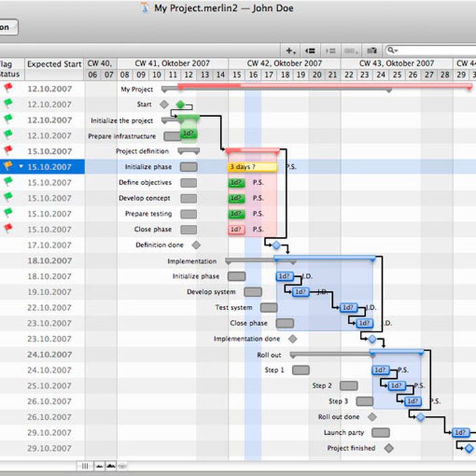
Task: Click the red flag of the My Project row
Action: point(8,88)
